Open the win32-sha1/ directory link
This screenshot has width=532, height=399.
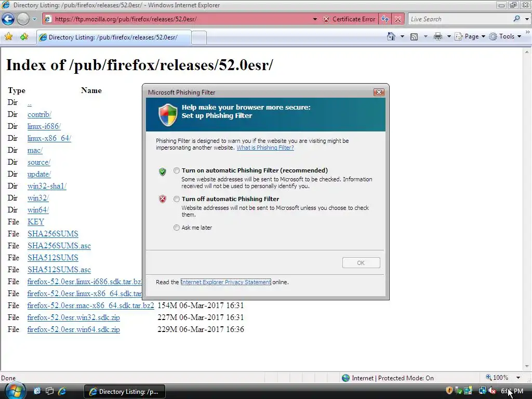pos(47,186)
